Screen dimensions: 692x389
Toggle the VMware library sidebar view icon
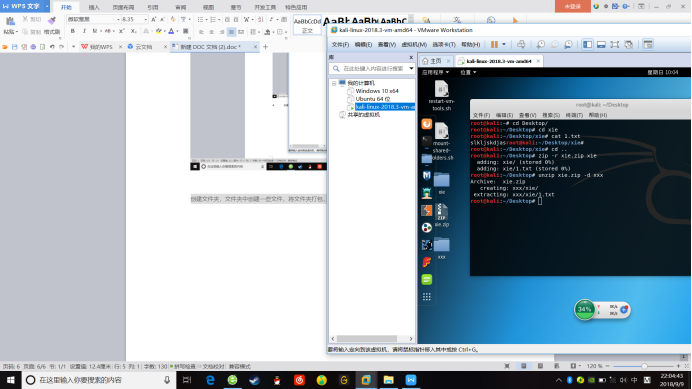(x=587, y=44)
